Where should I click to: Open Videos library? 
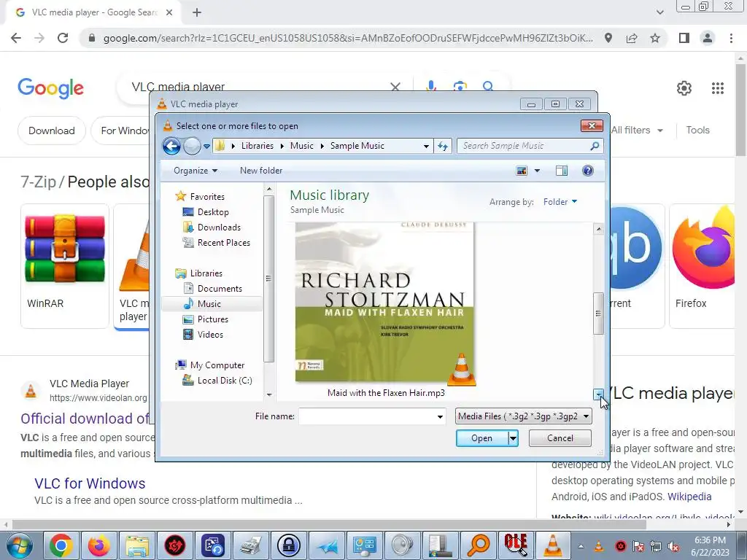(209, 334)
